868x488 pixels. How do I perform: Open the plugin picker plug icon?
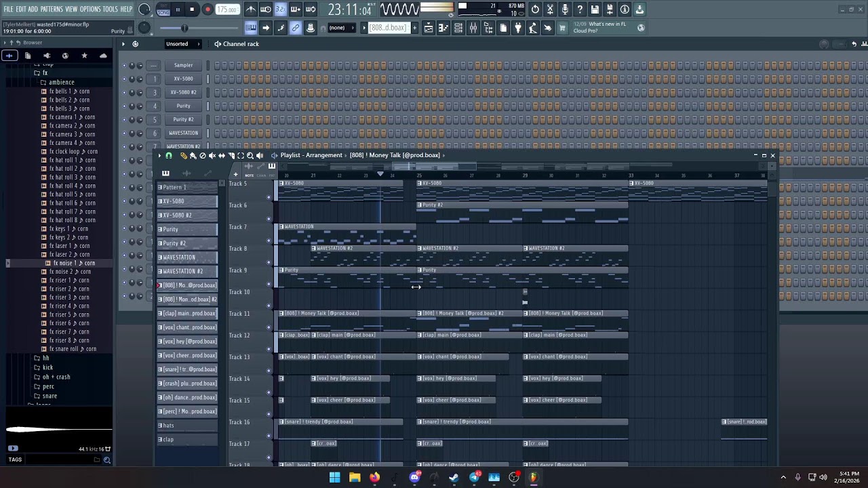518,28
